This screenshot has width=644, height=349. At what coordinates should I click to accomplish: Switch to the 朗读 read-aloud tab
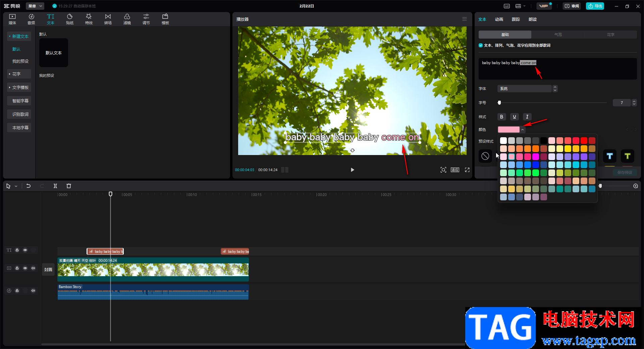[x=533, y=19]
